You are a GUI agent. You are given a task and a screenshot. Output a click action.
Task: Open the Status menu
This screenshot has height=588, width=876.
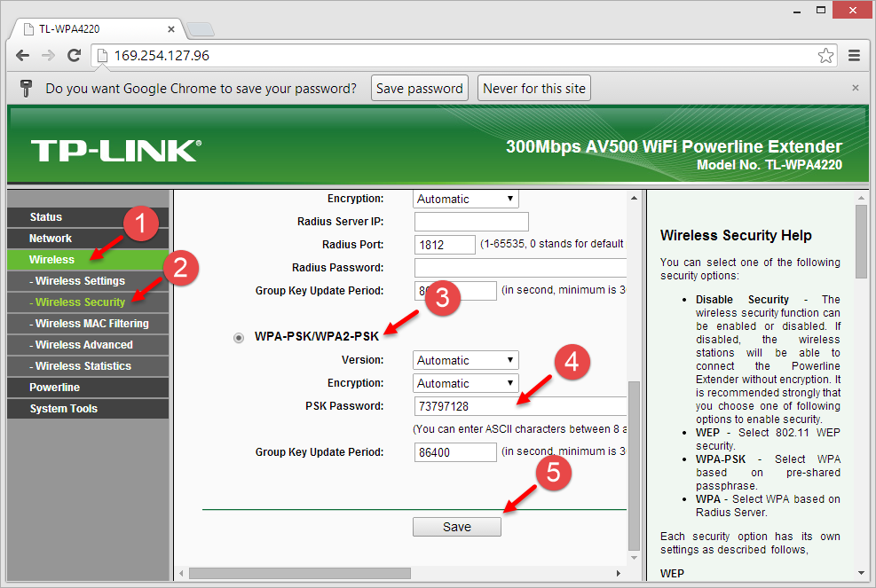click(x=88, y=217)
